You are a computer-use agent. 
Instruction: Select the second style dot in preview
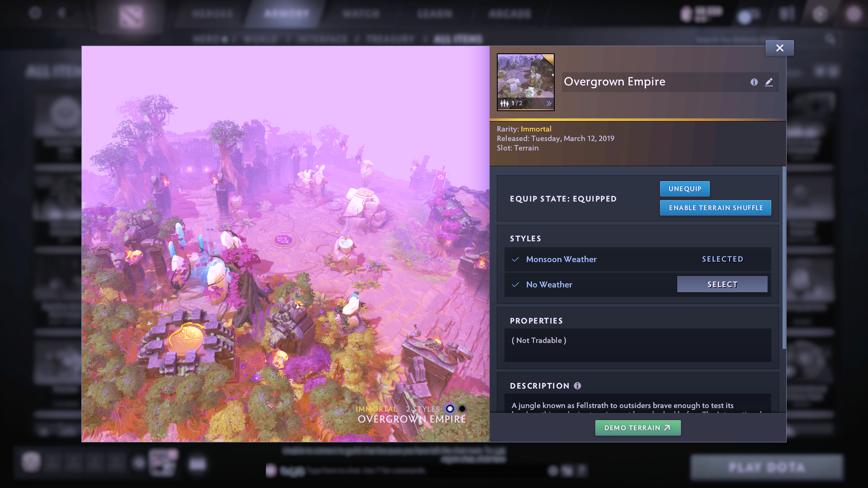462,409
